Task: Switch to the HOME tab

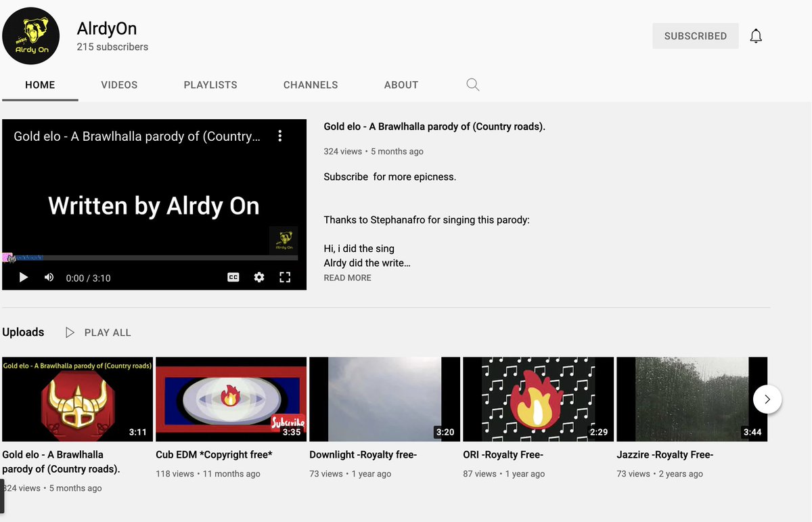Action: pyautogui.click(x=40, y=85)
